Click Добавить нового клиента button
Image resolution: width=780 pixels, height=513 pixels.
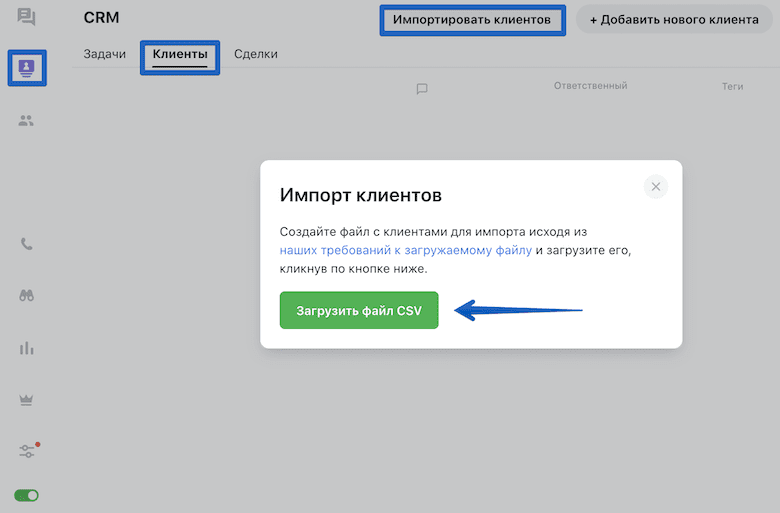point(674,19)
